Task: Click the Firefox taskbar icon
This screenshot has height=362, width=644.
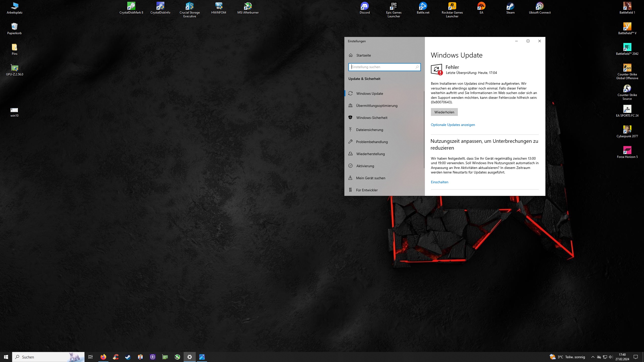Action: click(x=103, y=357)
